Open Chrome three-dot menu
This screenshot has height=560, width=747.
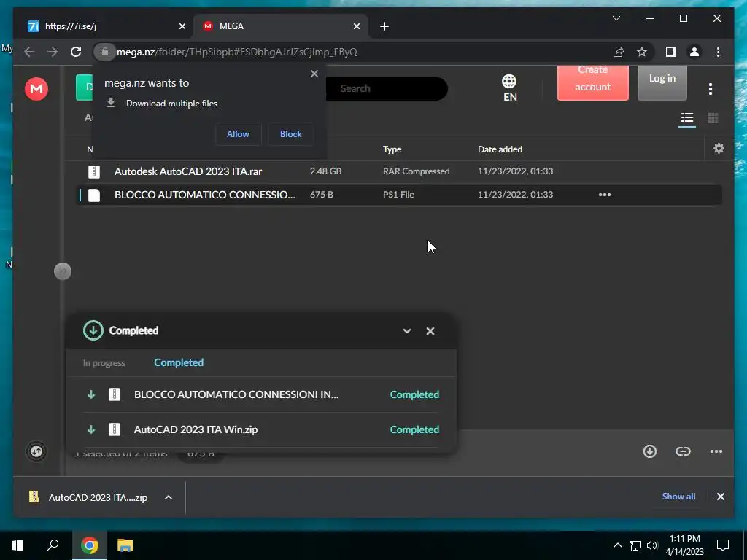tap(718, 52)
